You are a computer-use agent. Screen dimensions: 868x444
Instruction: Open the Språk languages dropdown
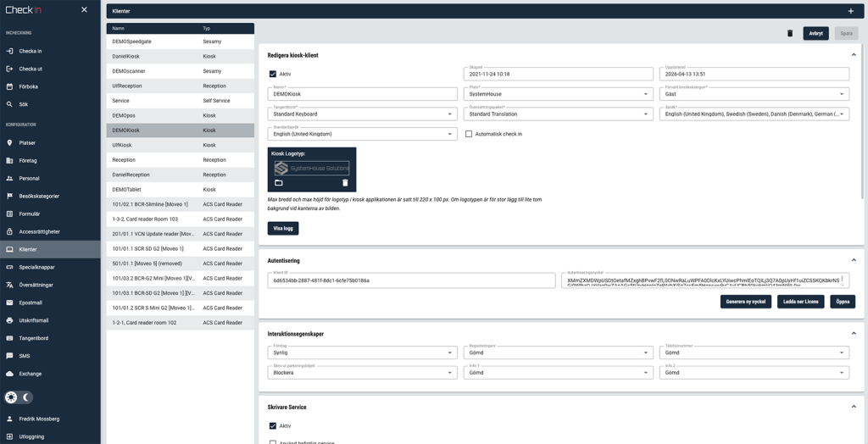click(754, 114)
